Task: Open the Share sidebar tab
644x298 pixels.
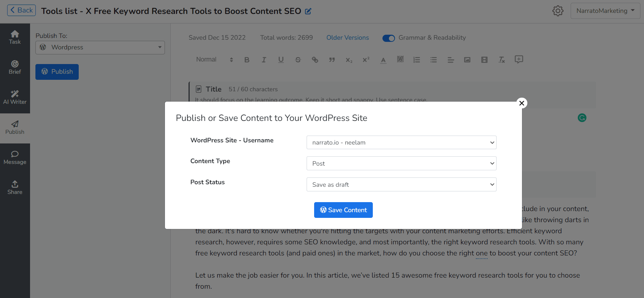Action: point(15,188)
